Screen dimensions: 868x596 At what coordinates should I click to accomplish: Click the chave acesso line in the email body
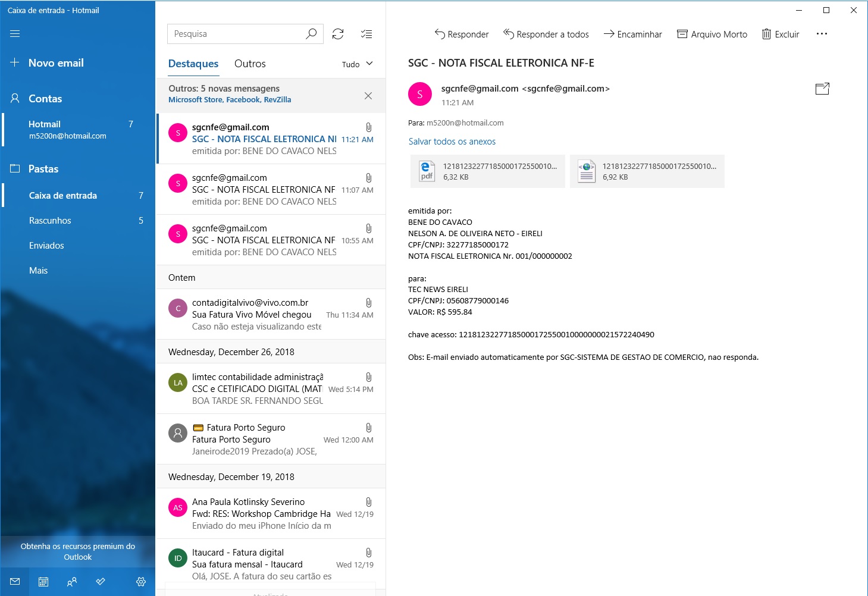click(531, 335)
